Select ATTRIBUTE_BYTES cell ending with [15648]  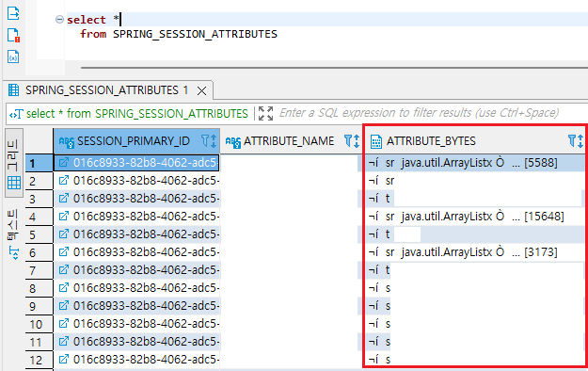tap(475, 217)
